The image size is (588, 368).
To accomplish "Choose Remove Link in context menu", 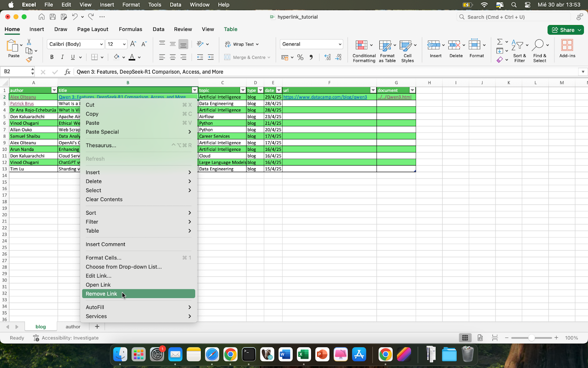I will tap(139, 294).
